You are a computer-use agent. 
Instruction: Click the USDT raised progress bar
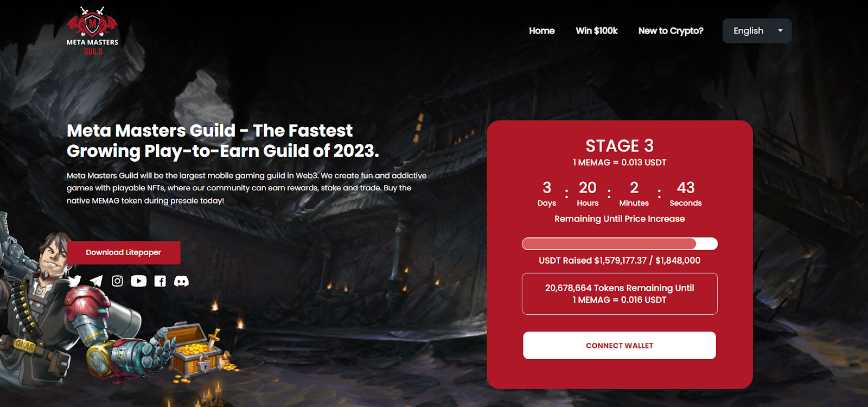620,244
